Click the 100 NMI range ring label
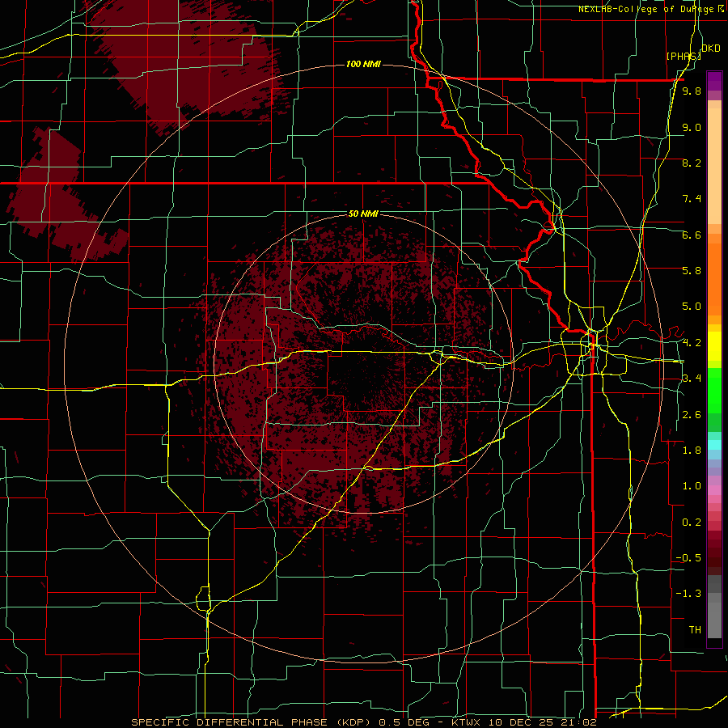 coord(363,64)
